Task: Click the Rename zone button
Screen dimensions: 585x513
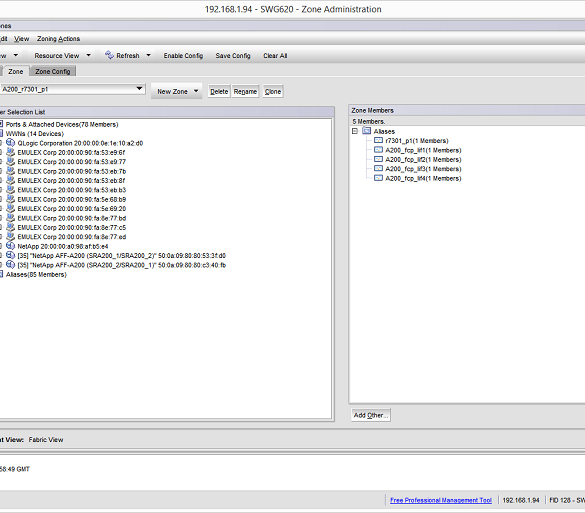Action: point(245,91)
